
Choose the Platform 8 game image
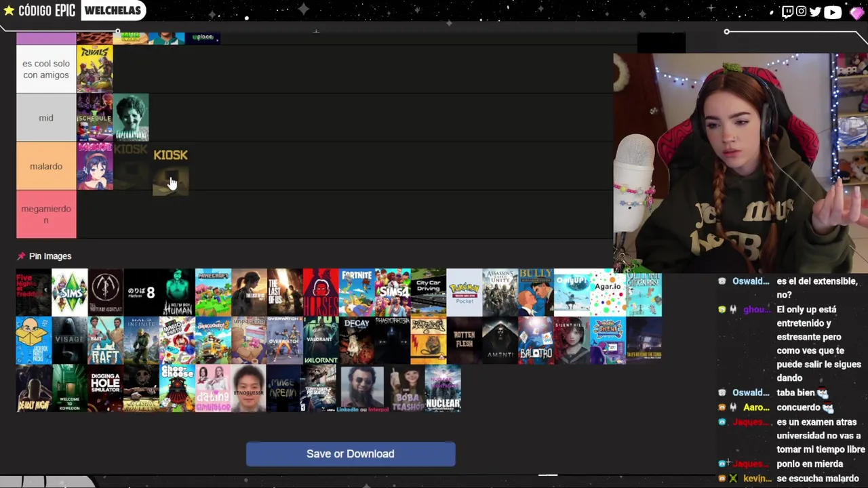[141, 293]
